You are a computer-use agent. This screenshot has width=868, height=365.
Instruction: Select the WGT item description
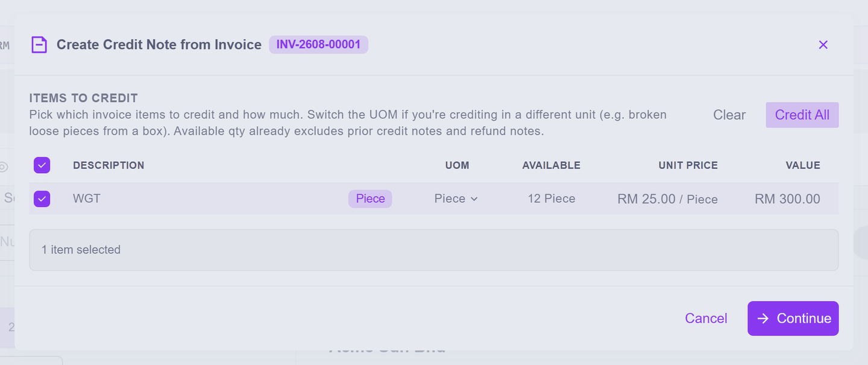pyautogui.click(x=87, y=198)
